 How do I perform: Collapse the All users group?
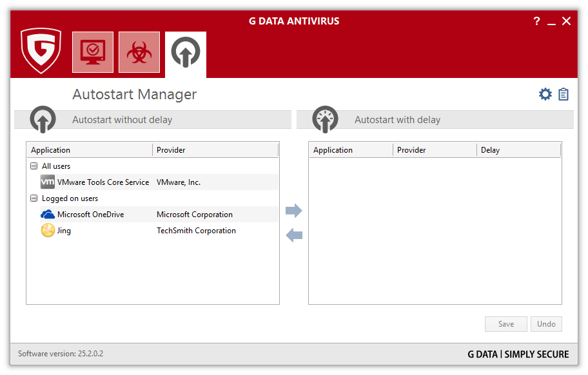[x=34, y=166]
